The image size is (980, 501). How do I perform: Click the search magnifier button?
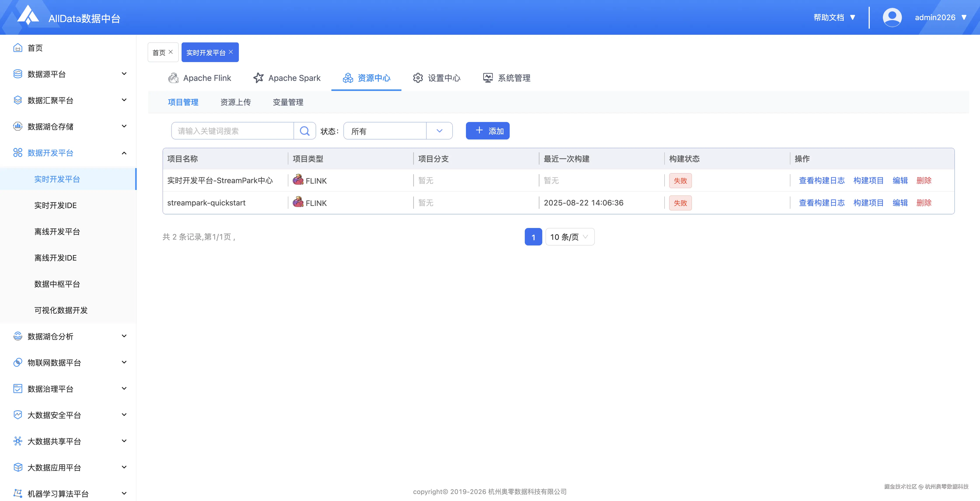coord(304,131)
